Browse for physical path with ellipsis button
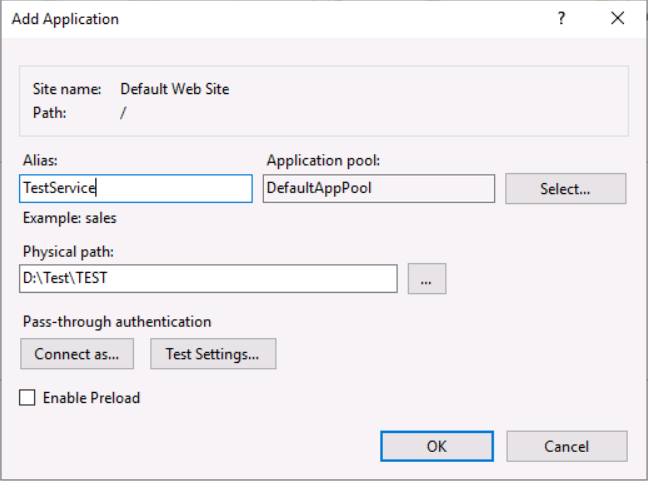 [x=427, y=279]
